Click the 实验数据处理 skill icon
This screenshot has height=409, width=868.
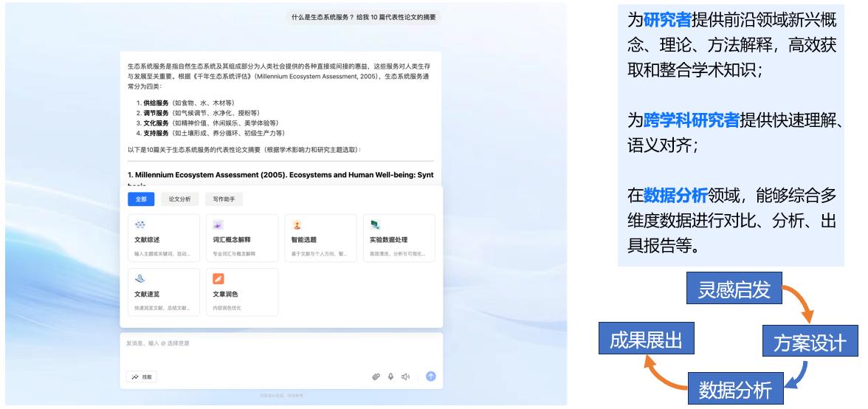[x=376, y=224]
